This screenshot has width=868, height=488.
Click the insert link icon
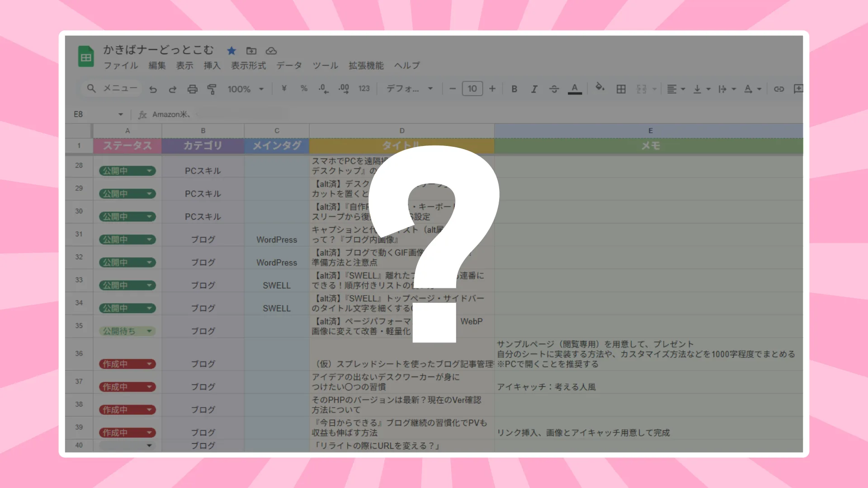pos(778,89)
